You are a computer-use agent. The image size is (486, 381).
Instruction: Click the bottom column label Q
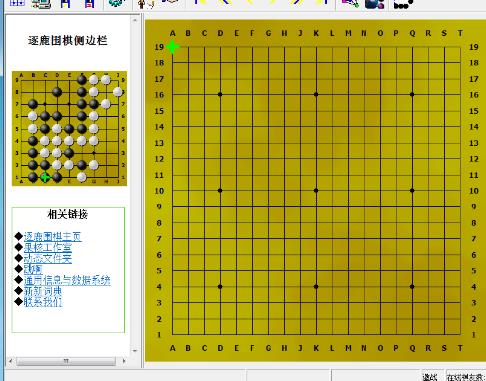(412, 348)
